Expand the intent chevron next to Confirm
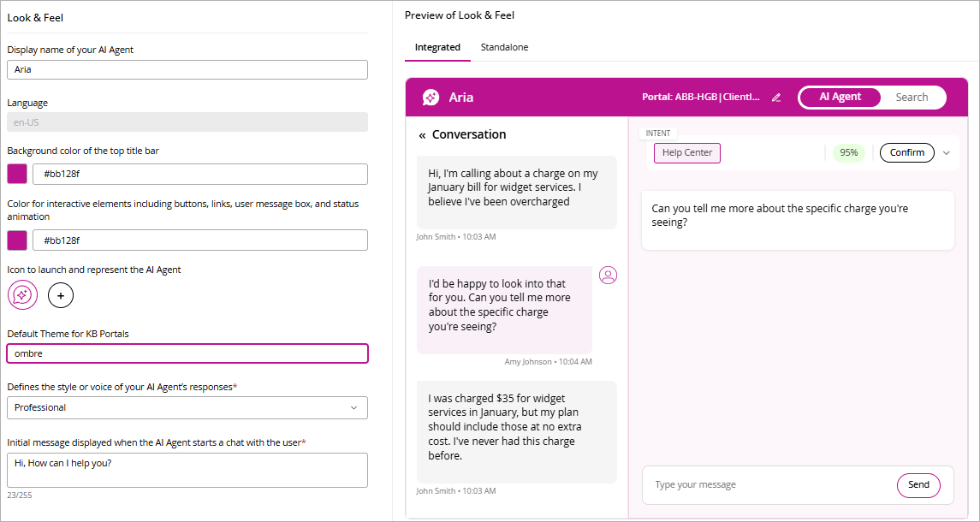 (947, 153)
